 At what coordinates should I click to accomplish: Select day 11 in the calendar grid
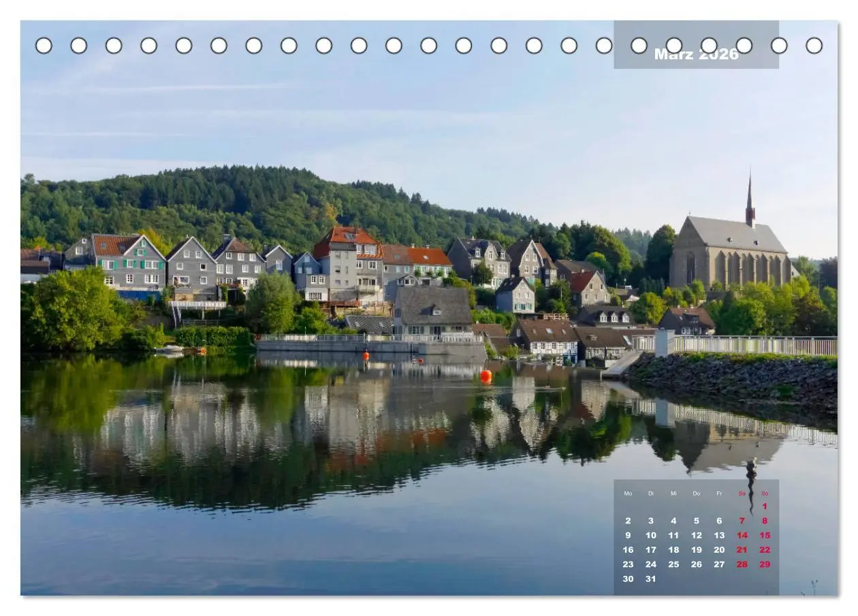[673, 536]
